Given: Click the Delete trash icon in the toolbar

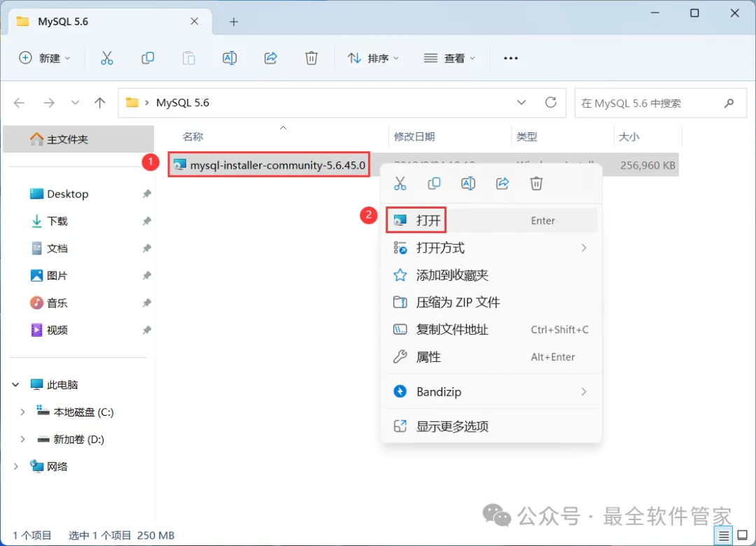Looking at the screenshot, I should click(x=311, y=58).
